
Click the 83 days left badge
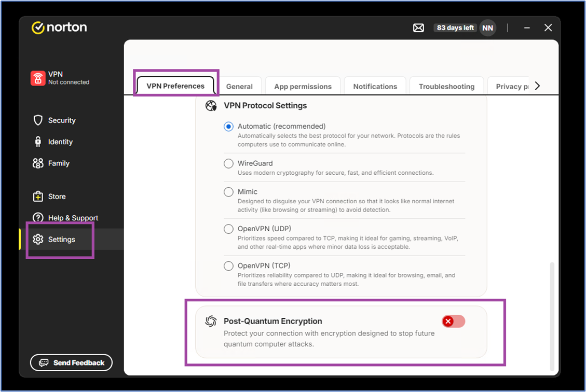click(x=455, y=28)
